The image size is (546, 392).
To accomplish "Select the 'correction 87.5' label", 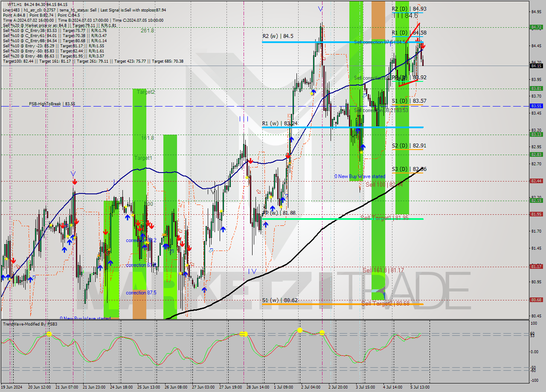I will [x=141, y=293].
